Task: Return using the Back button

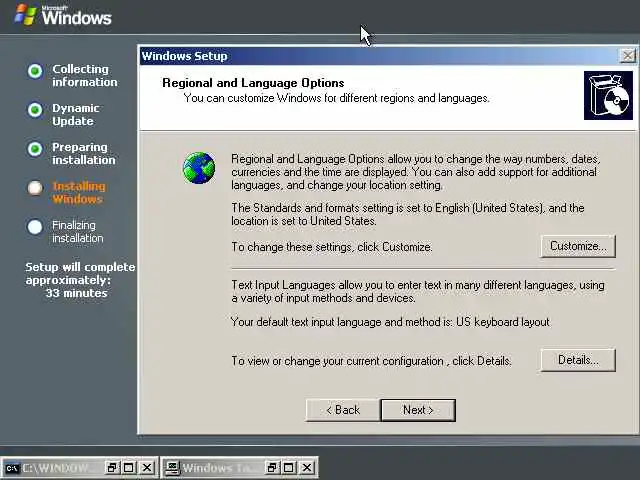Action: coord(343,410)
